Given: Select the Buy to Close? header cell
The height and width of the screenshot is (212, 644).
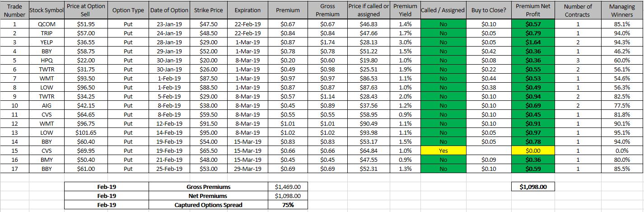Looking at the screenshot, I should click(489, 10).
